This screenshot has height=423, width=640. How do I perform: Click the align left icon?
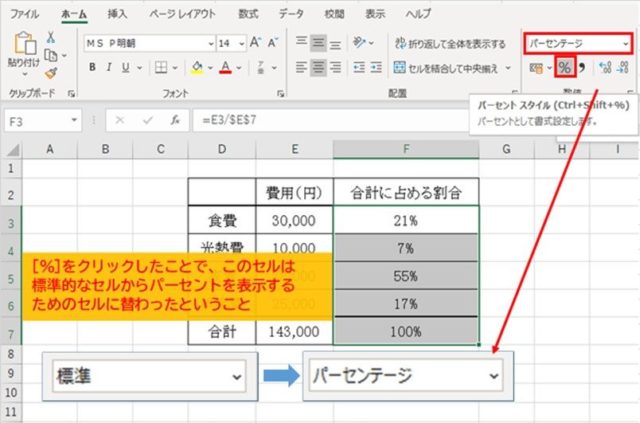(301, 67)
